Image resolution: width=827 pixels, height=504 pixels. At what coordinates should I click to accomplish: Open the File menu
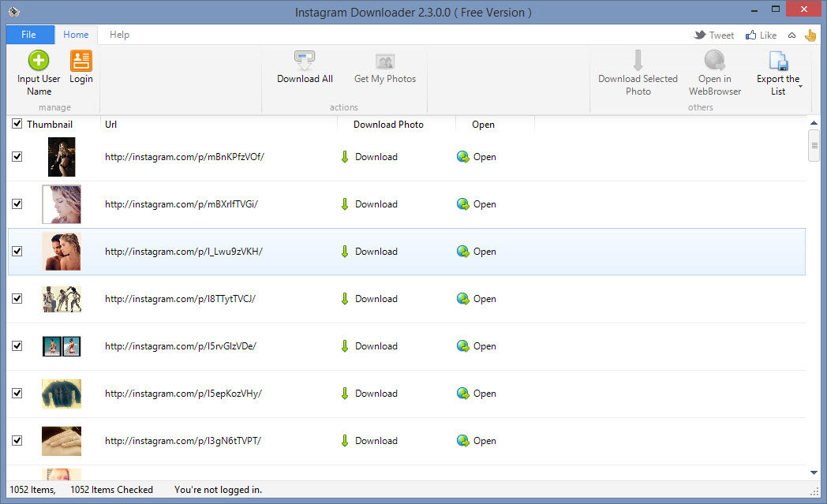click(30, 34)
